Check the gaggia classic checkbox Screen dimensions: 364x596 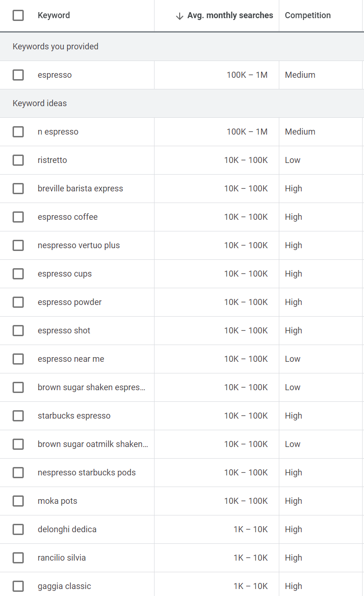click(18, 586)
